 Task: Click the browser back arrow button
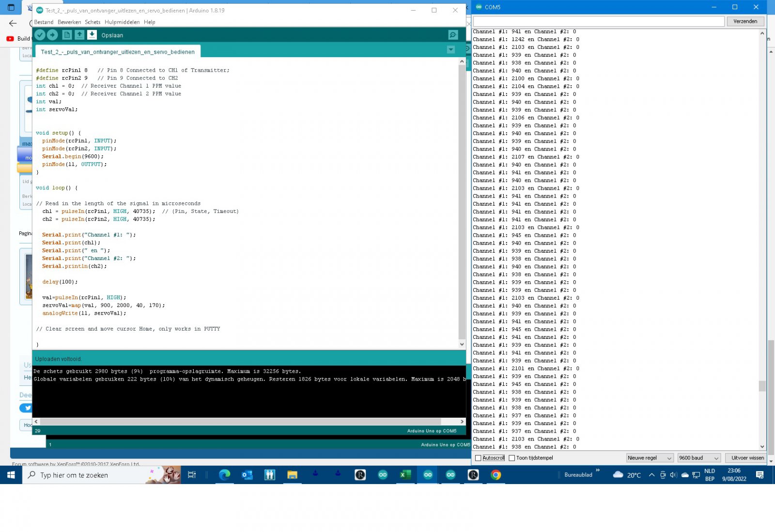point(13,23)
